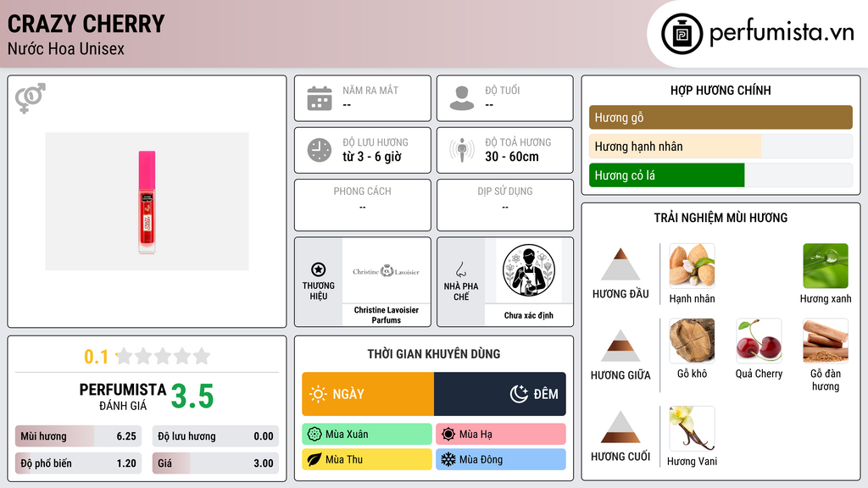Click the Độ phổ biến 1.20 score bar

(78, 463)
